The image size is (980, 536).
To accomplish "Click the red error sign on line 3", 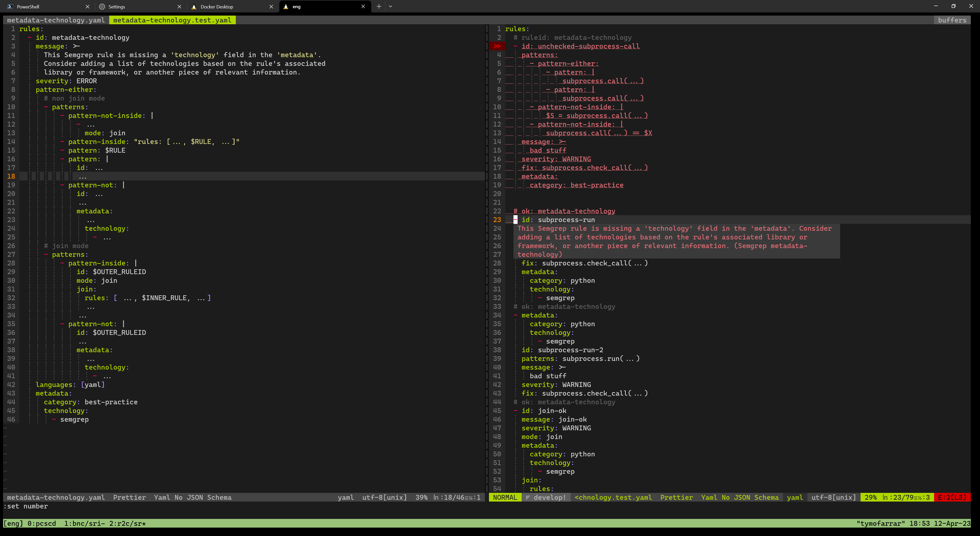I will (x=497, y=46).
